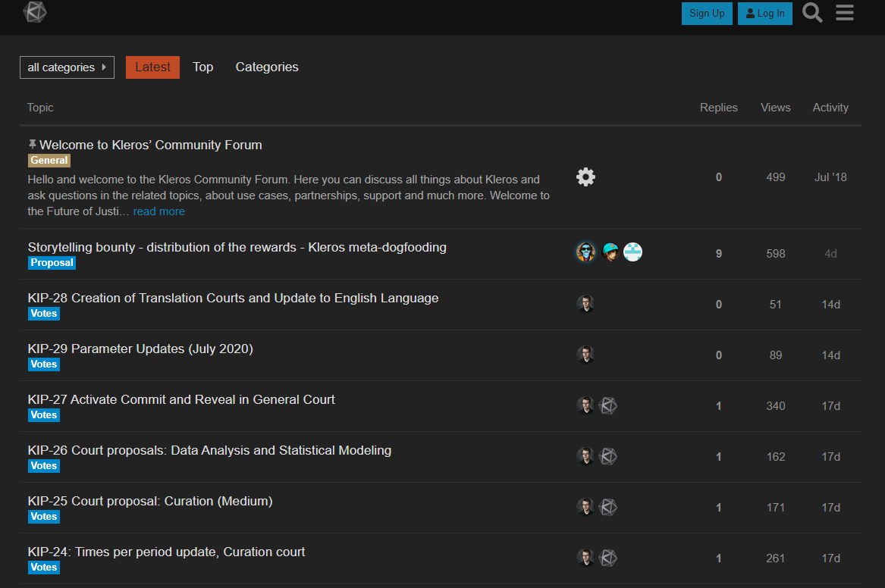The width and height of the screenshot is (885, 588).
Task: Click the 598 views count
Action: click(x=776, y=254)
